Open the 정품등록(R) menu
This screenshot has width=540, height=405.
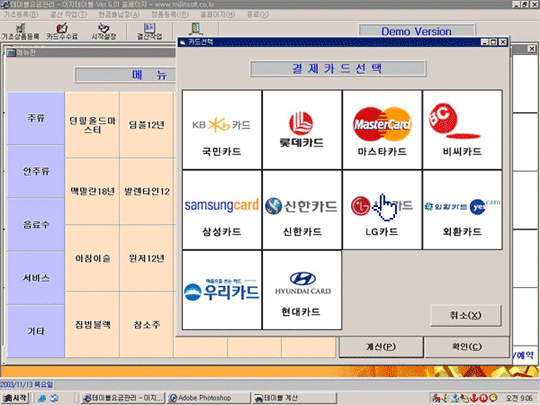click(170, 14)
